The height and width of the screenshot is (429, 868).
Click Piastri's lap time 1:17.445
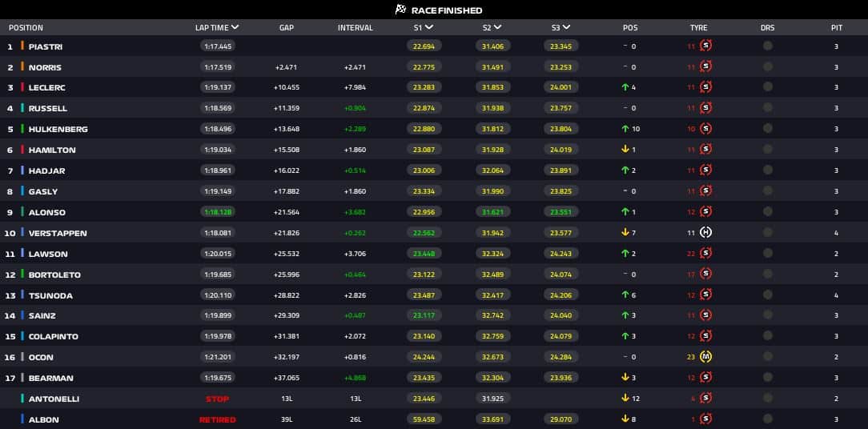click(218, 46)
